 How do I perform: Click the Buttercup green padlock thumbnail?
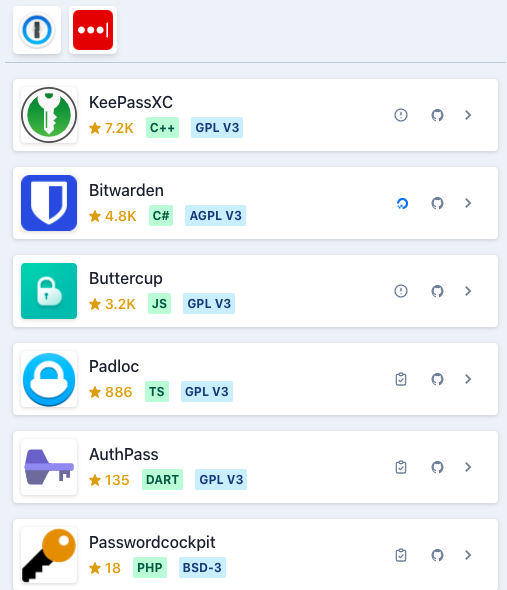point(49,291)
